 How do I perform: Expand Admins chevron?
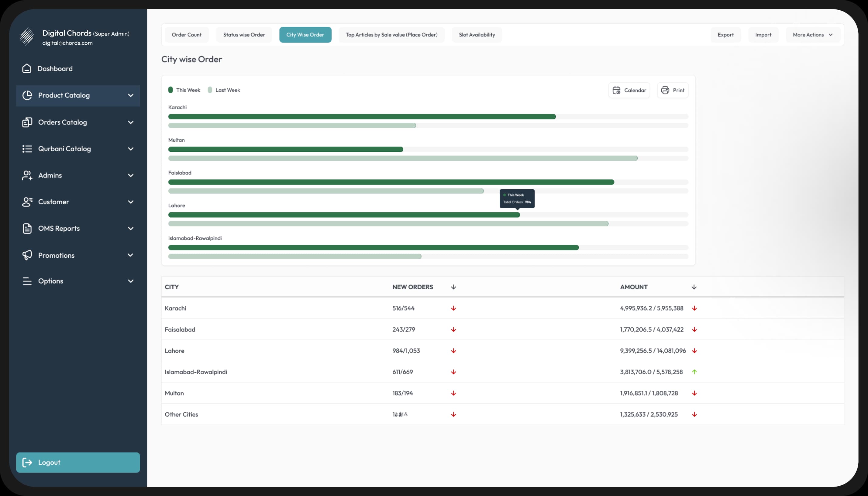pyautogui.click(x=130, y=175)
